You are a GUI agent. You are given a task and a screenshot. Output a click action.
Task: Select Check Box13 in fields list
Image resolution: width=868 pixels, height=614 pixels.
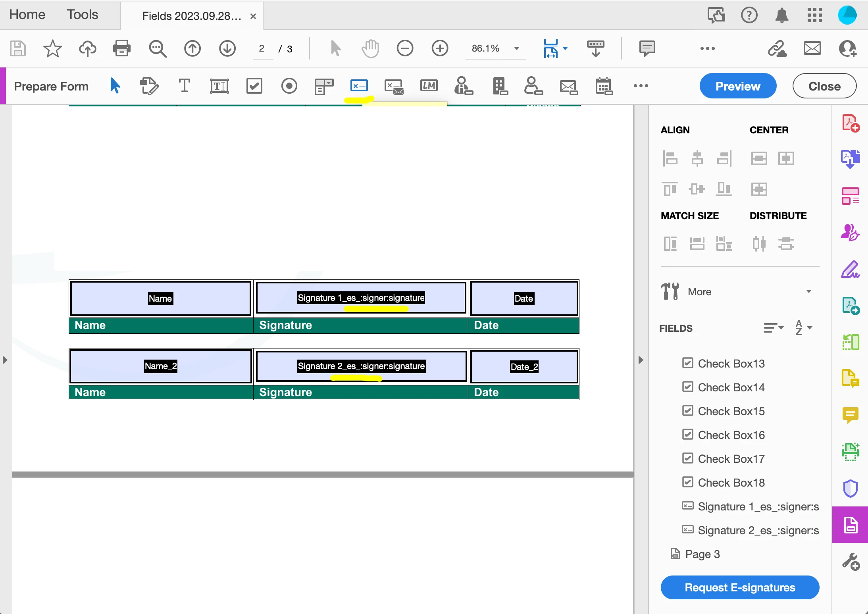(x=731, y=364)
